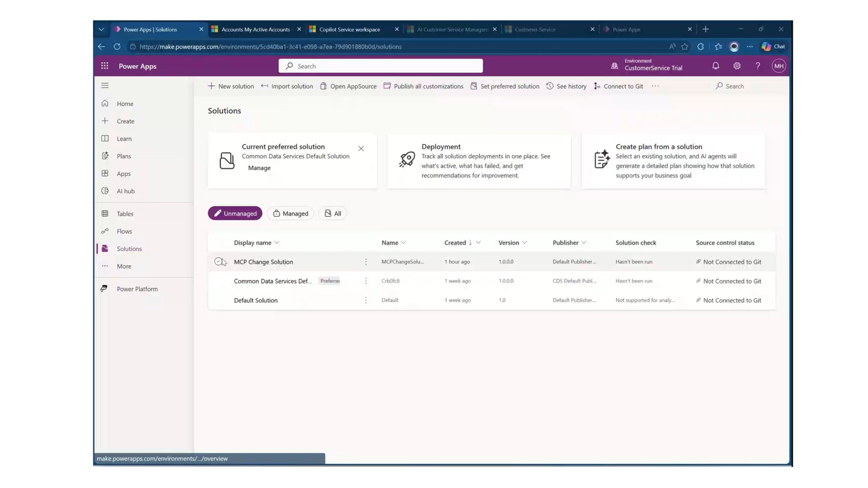Go to Home in the left navigation
The width and height of the screenshot is (868, 488).
point(125,103)
